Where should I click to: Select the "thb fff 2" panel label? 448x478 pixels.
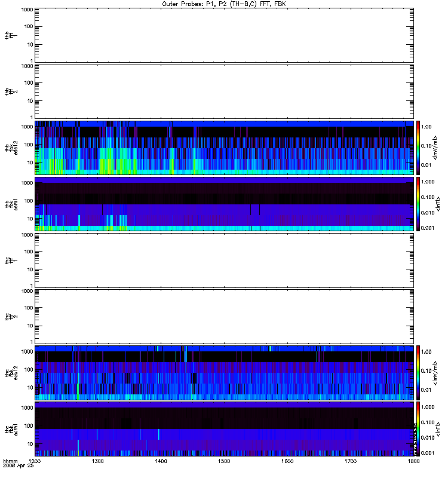pyautogui.click(x=11, y=92)
